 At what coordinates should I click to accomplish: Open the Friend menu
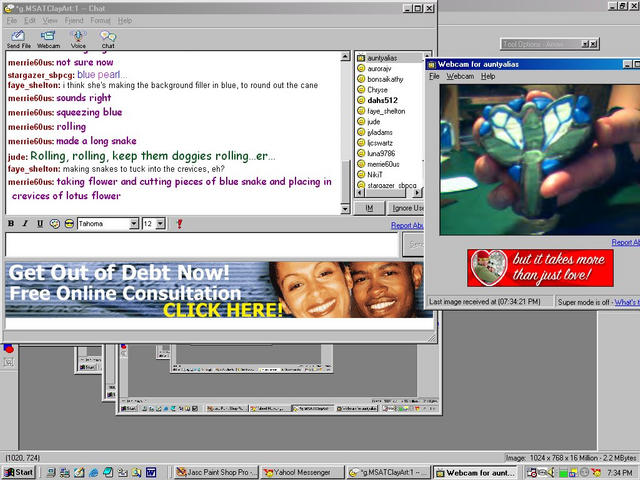click(x=73, y=20)
